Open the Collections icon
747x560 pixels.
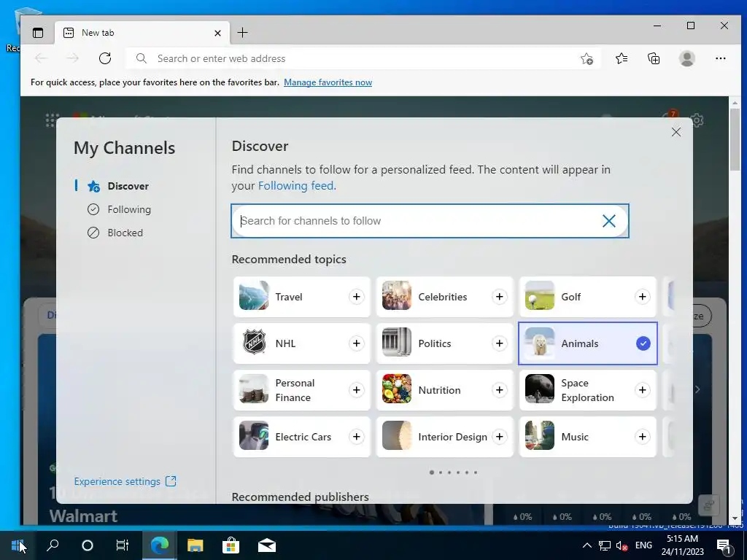[654, 58]
